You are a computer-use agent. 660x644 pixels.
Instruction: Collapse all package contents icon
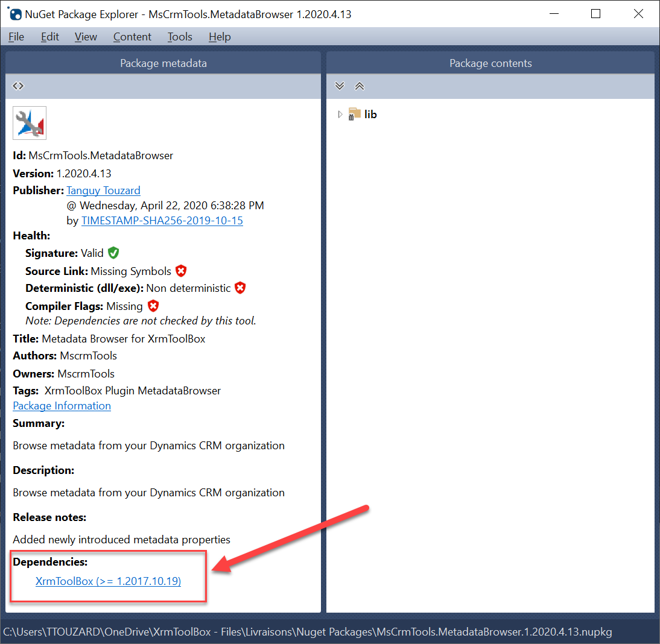pyautogui.click(x=360, y=86)
